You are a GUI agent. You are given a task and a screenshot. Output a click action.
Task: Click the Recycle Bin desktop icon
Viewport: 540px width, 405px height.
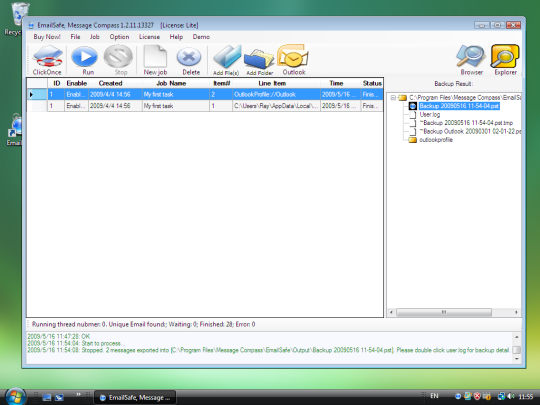pos(19,14)
